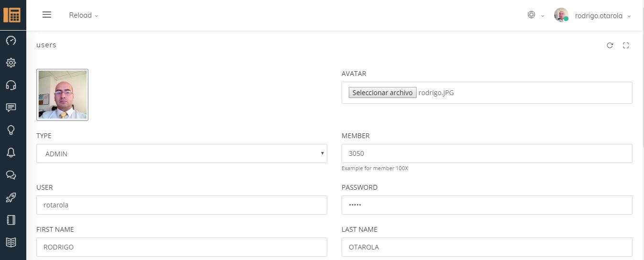Expand the TYPE dropdown showing ADMIN
This screenshot has height=260, width=644.
[182, 153]
